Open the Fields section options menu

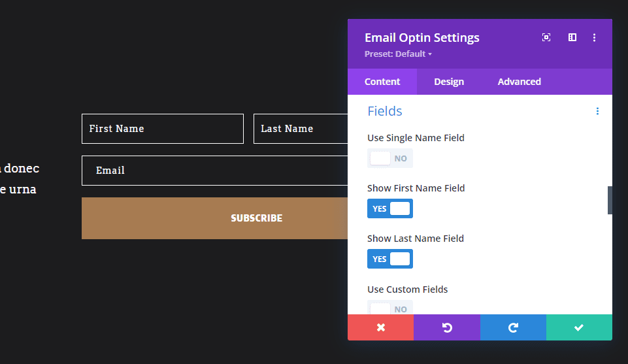point(597,112)
